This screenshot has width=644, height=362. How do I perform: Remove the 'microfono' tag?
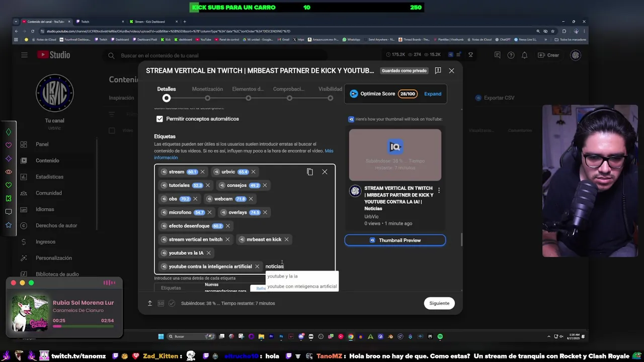[x=210, y=213]
